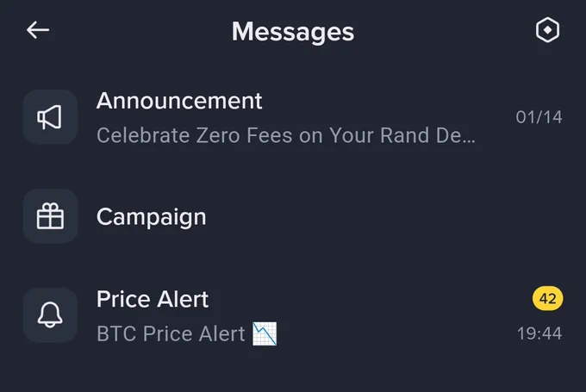Click the 19:44 price alert timestamp

click(x=539, y=333)
